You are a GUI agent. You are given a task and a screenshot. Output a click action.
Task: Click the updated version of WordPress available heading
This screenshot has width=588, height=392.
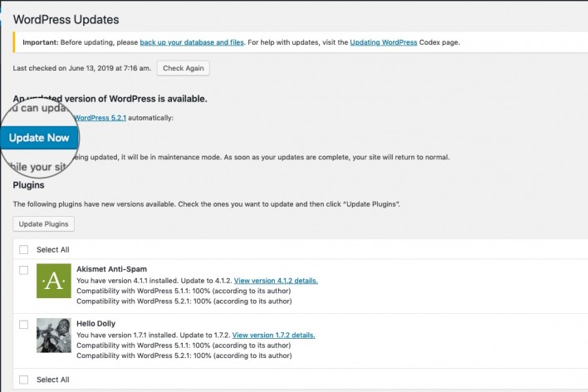coord(110,99)
